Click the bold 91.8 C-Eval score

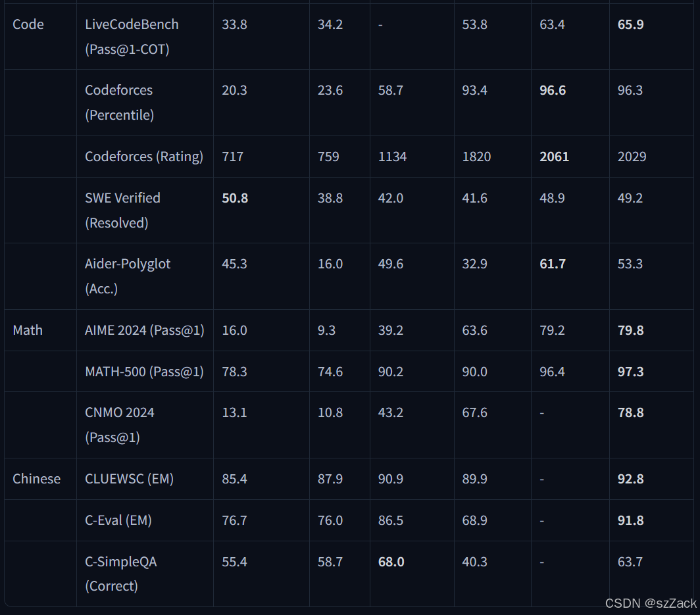click(630, 520)
